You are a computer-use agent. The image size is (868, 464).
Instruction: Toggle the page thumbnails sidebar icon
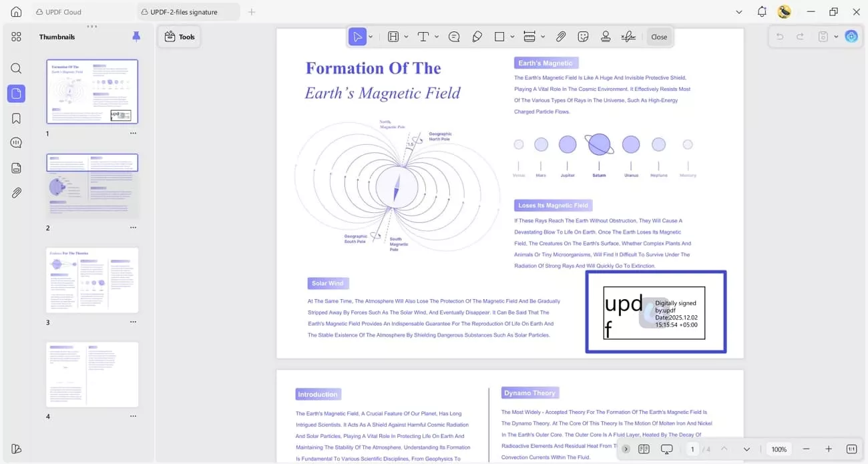pyautogui.click(x=16, y=93)
